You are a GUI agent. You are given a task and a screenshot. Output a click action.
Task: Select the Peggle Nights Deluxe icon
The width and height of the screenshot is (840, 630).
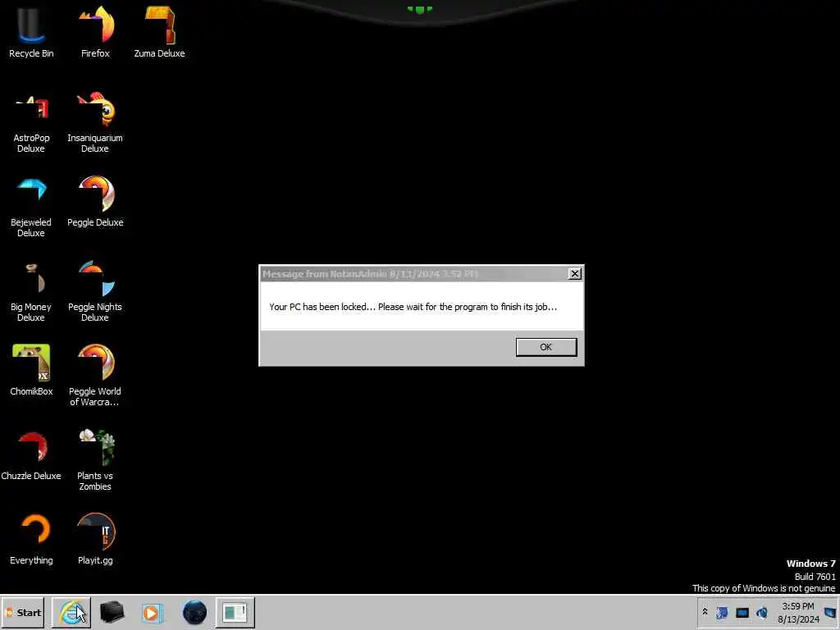(x=95, y=292)
